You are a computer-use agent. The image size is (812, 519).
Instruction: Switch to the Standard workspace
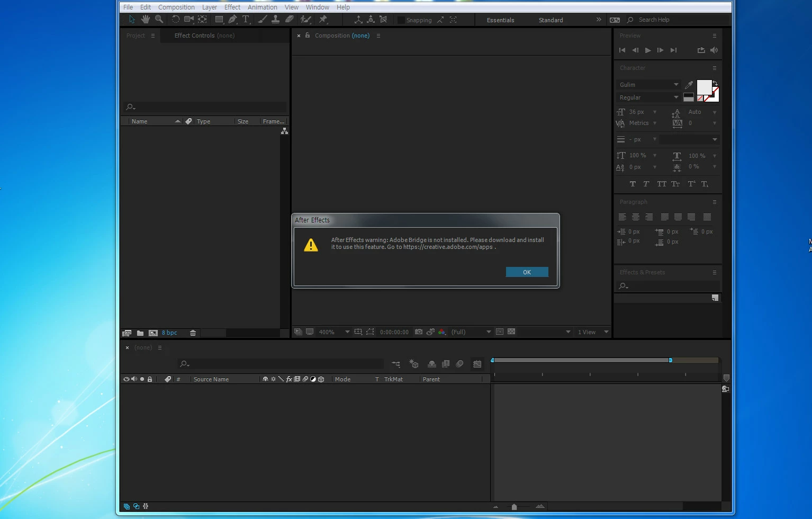tap(551, 20)
